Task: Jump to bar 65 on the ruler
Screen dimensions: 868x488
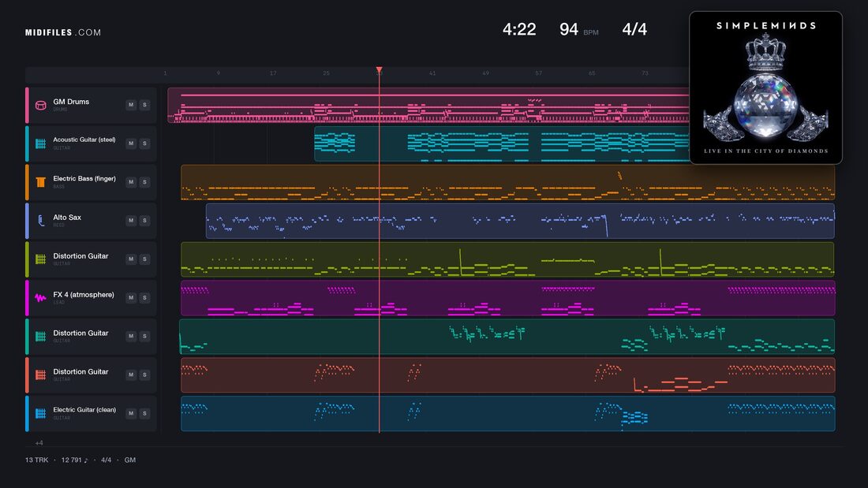Action: (x=592, y=73)
